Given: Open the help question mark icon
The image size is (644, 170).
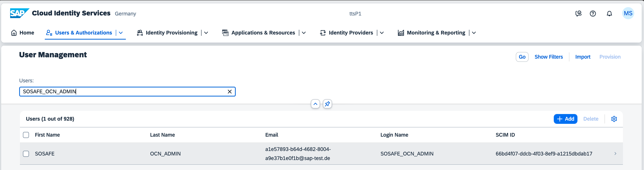Looking at the screenshot, I should 593,14.
